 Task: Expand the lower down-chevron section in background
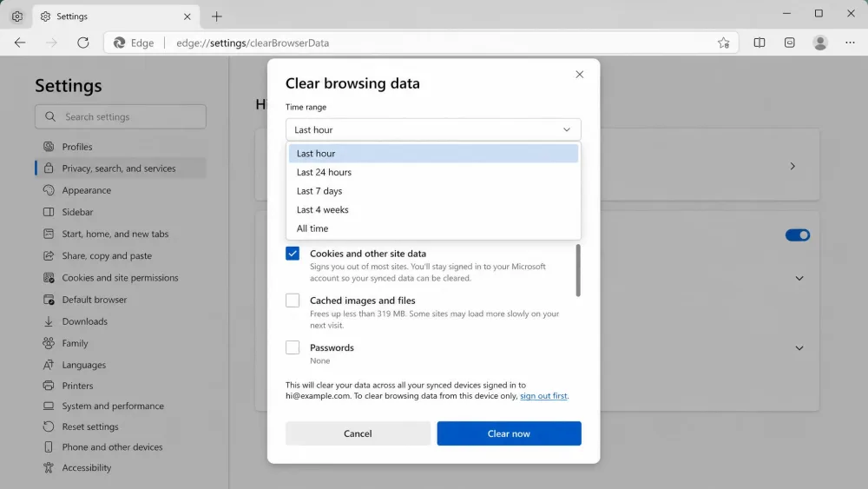pyautogui.click(x=799, y=347)
